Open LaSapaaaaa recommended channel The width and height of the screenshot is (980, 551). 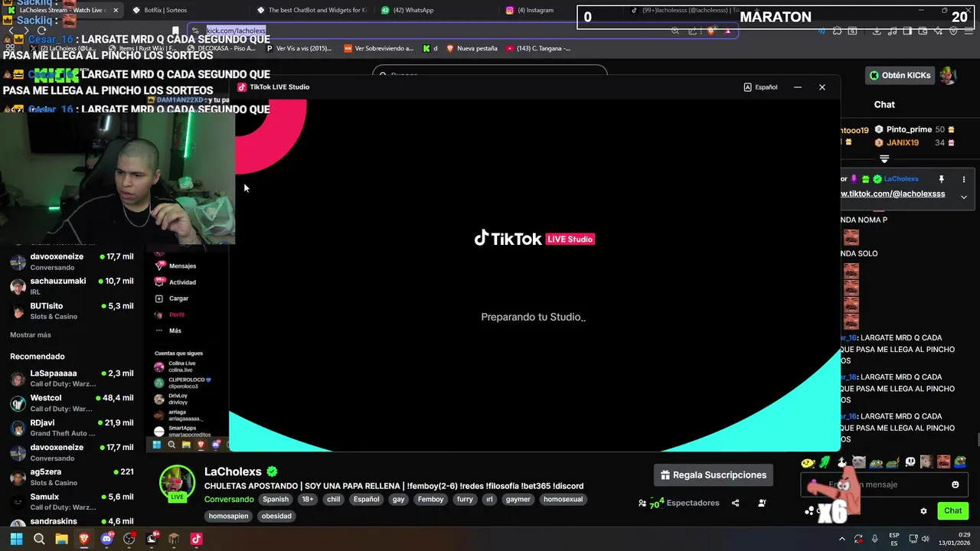click(x=72, y=378)
